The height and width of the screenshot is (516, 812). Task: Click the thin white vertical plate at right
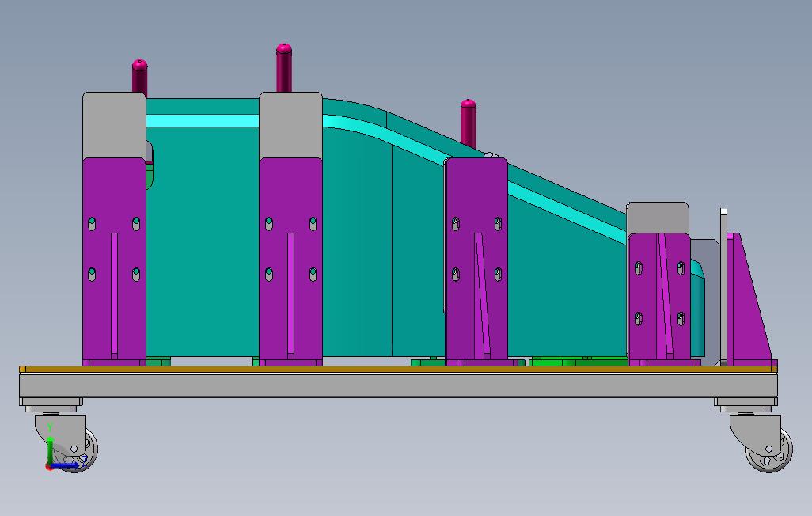pos(723,286)
